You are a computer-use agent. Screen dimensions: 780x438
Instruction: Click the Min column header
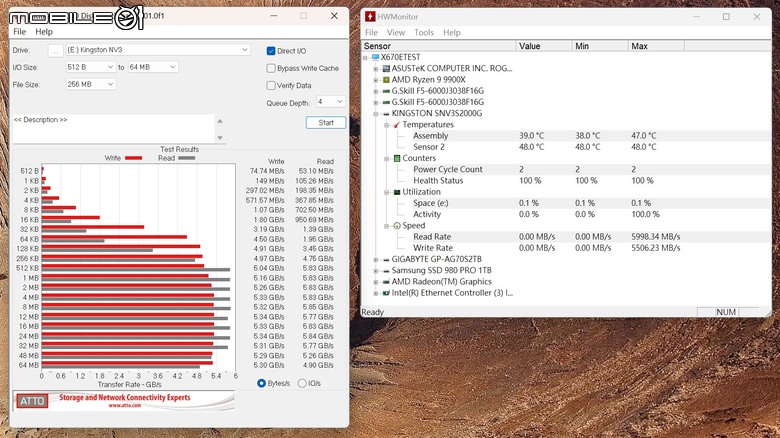(x=600, y=46)
